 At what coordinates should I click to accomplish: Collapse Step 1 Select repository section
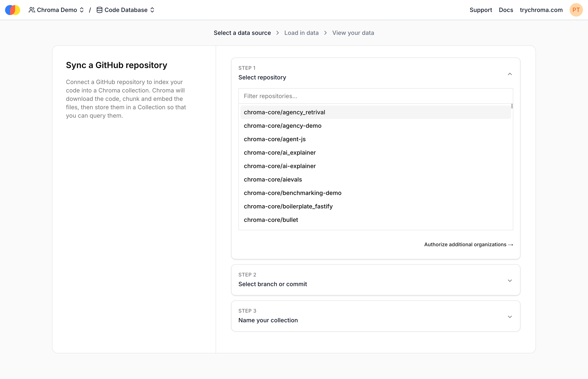509,74
